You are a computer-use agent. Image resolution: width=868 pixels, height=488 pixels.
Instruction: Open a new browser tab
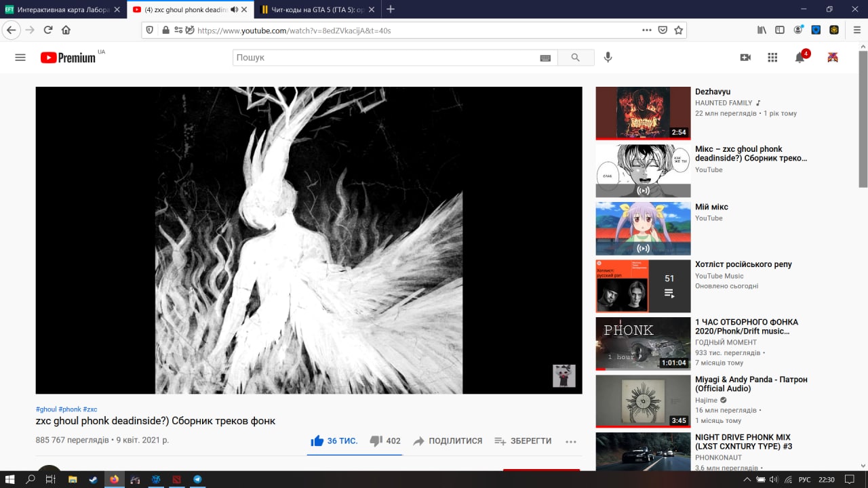(390, 9)
